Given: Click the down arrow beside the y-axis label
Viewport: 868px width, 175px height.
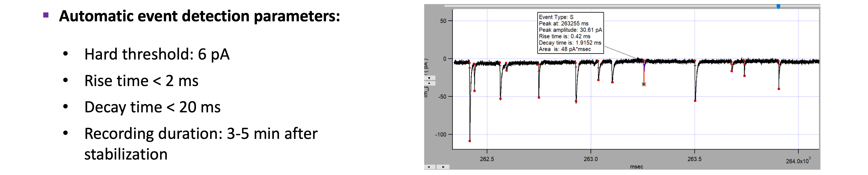Looking at the screenshot, I should pyautogui.click(x=429, y=78).
